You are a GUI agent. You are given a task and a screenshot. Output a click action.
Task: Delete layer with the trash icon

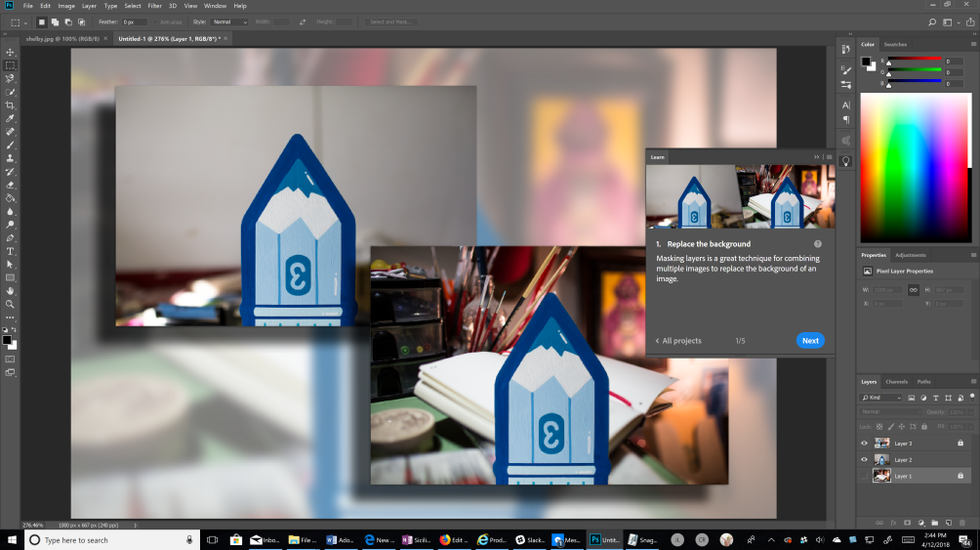[x=962, y=522]
